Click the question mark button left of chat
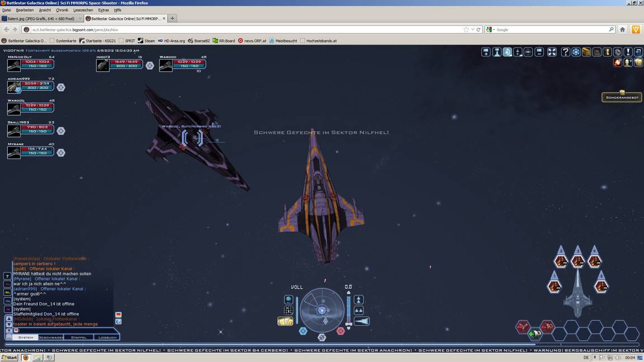The image size is (644, 362). point(7,276)
